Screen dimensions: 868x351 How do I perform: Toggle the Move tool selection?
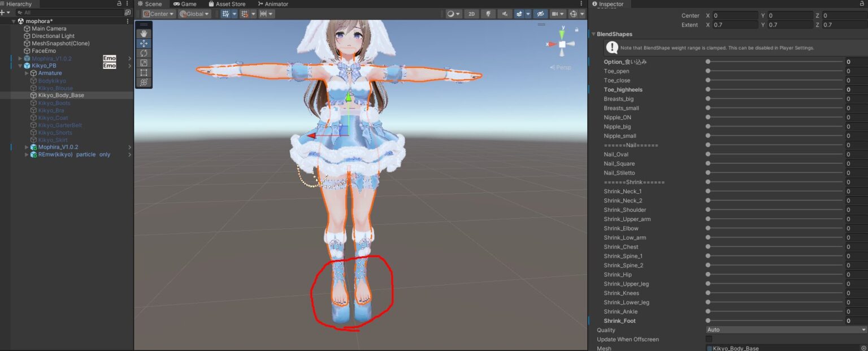(144, 43)
